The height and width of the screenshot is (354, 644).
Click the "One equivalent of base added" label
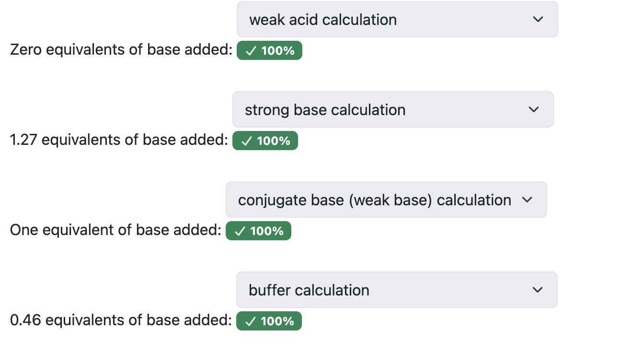[115, 230]
